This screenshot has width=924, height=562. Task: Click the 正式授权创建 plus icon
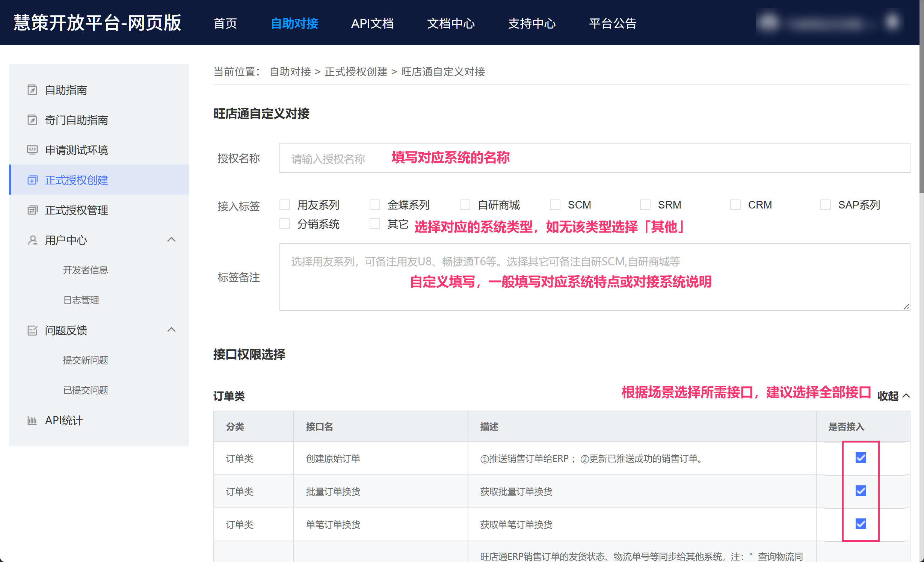[32, 180]
